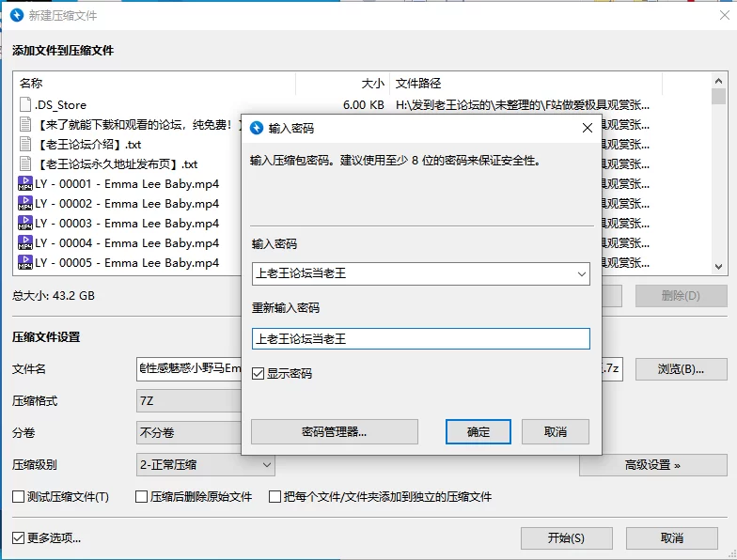Select the MP4 icon of LY - 00001
The image size is (737, 560).
tap(25, 183)
